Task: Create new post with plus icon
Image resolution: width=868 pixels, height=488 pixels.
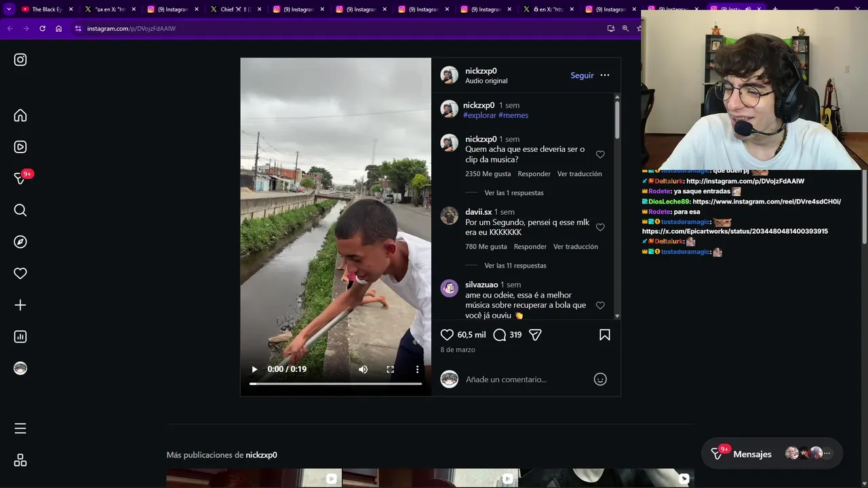Action: click(20, 305)
